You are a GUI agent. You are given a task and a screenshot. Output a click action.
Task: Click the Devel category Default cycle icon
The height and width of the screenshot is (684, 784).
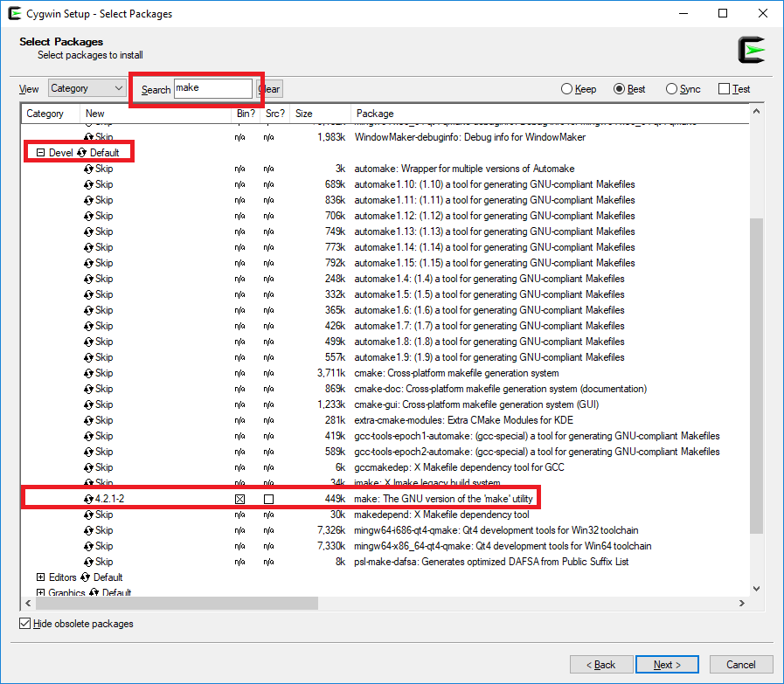point(82,153)
